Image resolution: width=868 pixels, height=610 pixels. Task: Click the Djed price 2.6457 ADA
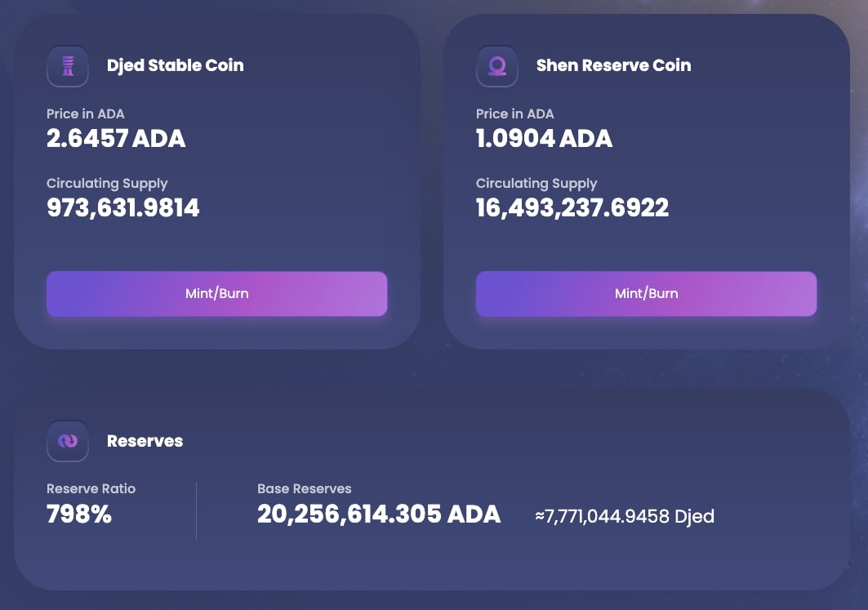pos(116,139)
